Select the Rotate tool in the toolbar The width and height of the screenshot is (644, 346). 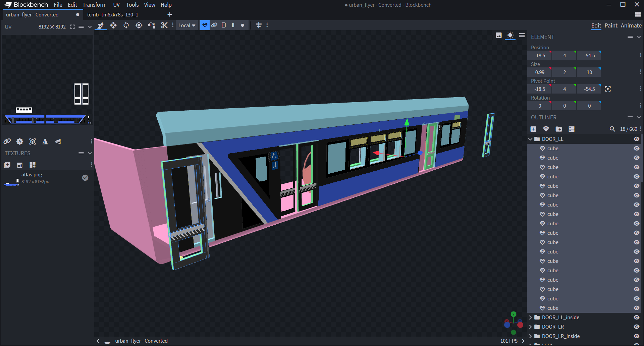[126, 25]
